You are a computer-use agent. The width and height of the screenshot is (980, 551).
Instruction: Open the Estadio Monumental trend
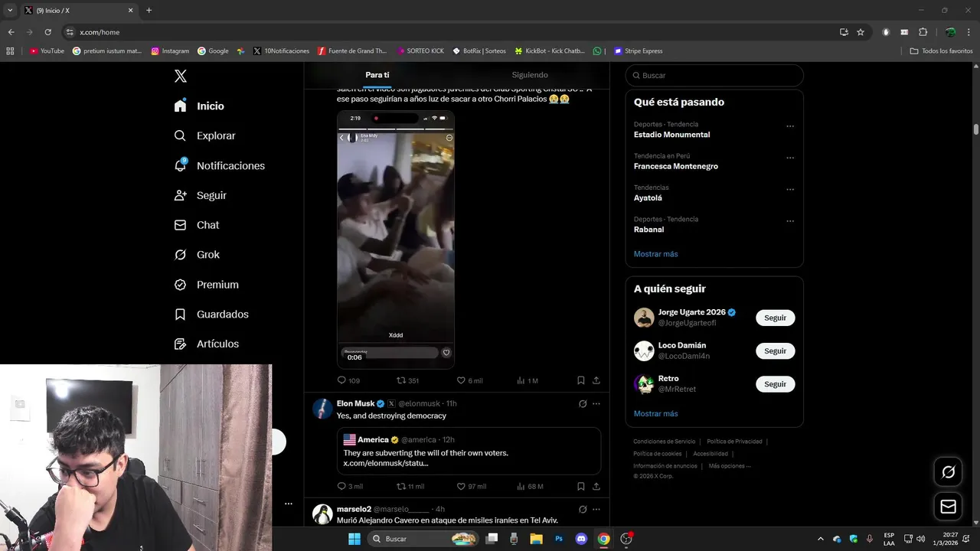[671, 135]
